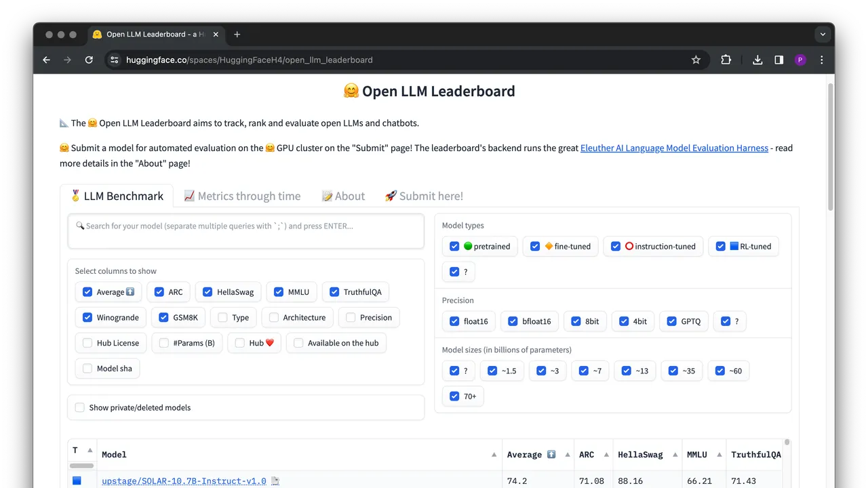Go forward to next page
The image size is (868, 488).
pyautogui.click(x=67, y=60)
